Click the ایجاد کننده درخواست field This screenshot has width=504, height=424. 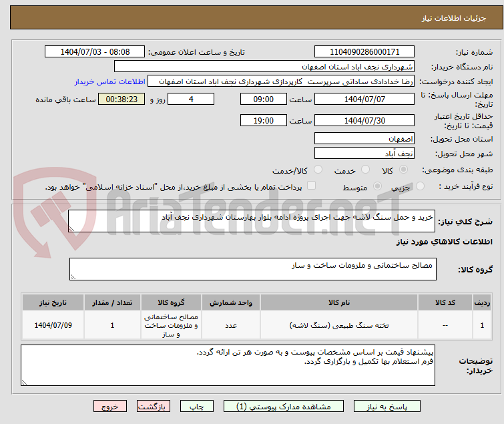point(281,81)
